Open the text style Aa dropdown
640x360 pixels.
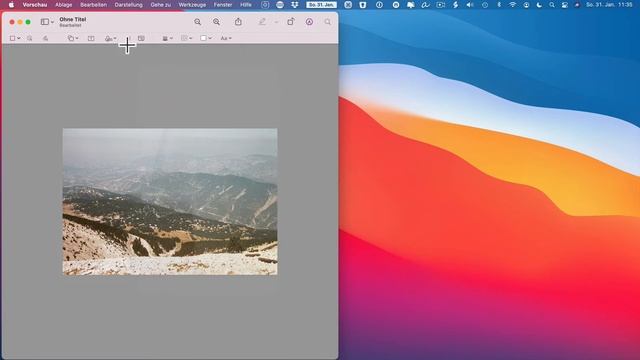[x=226, y=38]
